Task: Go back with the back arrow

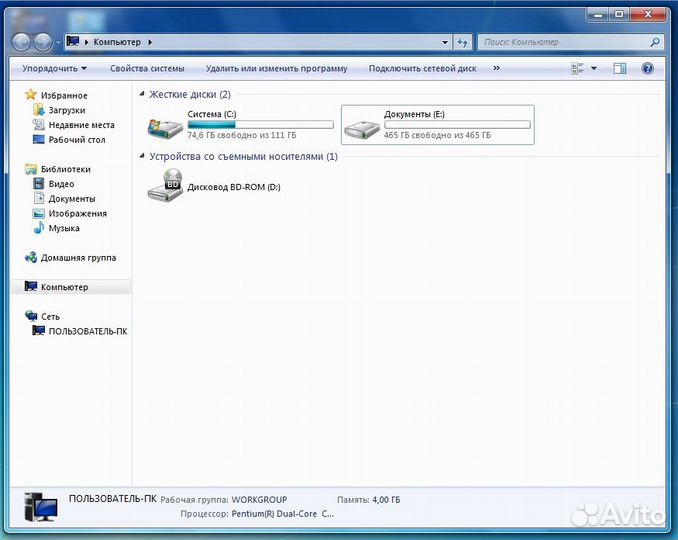Action: click(22, 42)
